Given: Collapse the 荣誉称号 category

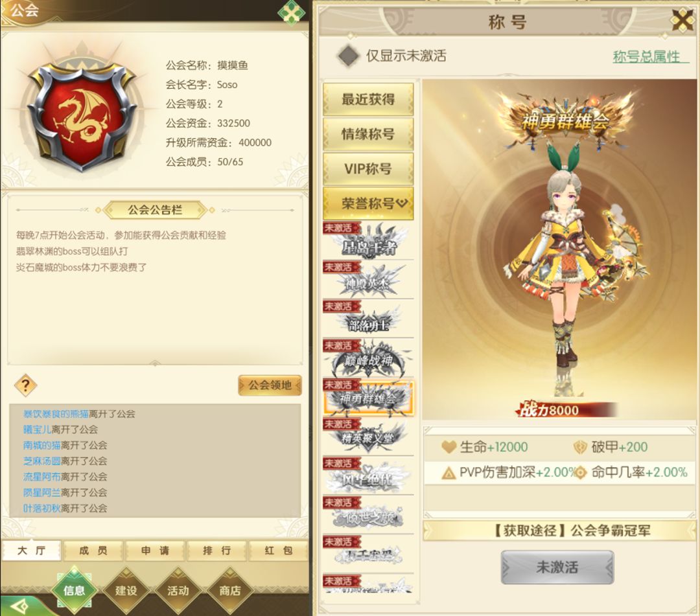Looking at the screenshot, I should pyautogui.click(x=368, y=203).
